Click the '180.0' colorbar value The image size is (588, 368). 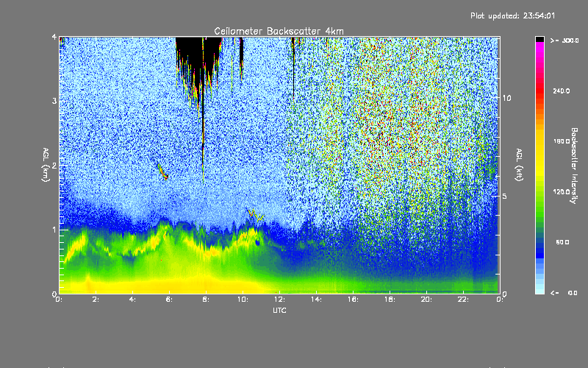click(562, 141)
